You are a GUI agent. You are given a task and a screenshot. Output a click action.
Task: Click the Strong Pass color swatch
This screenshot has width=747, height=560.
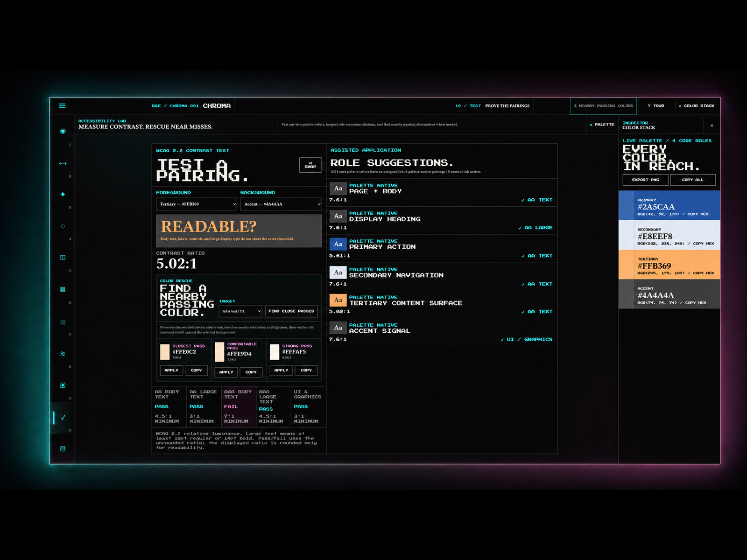(275, 352)
